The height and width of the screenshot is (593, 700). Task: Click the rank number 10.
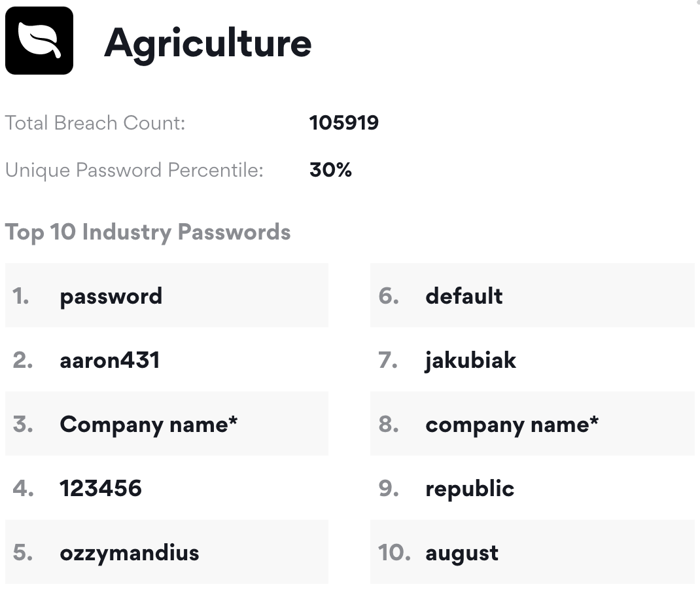(x=394, y=552)
